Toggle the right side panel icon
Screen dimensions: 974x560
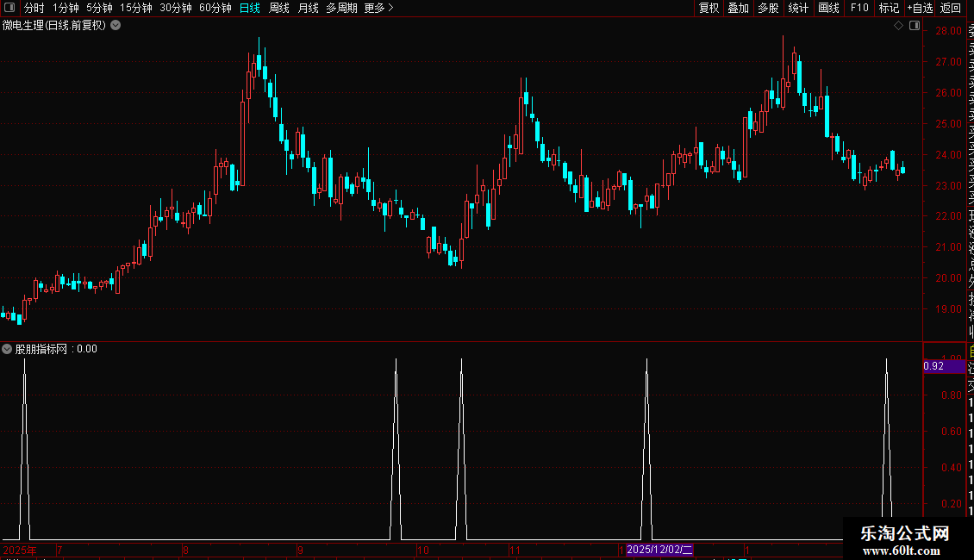point(915,26)
